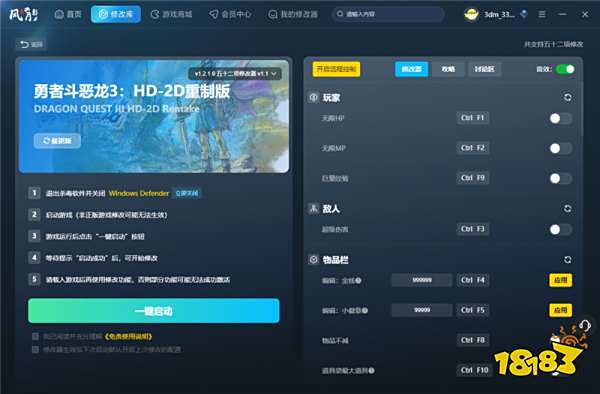Select the highlighted 修改库 tab

point(116,14)
